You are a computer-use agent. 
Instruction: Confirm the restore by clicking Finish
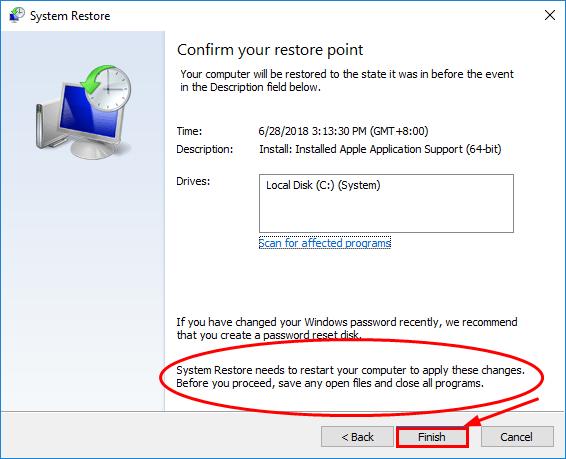(x=432, y=437)
